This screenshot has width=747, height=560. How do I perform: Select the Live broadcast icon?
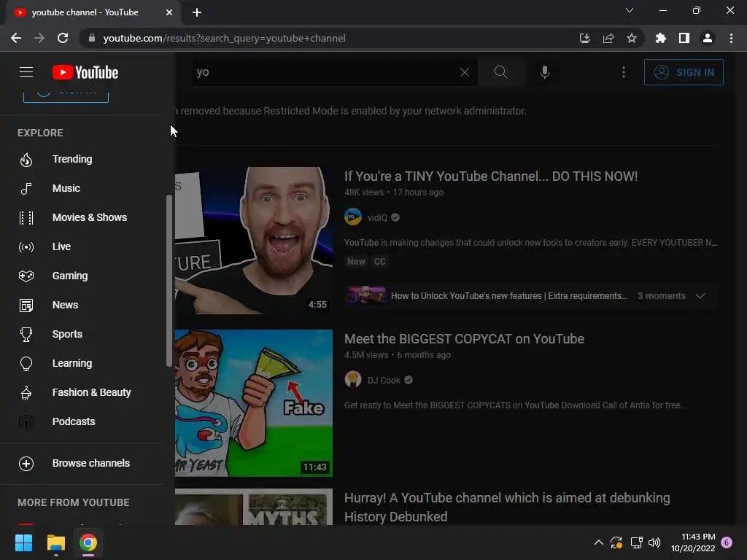pyautogui.click(x=26, y=246)
